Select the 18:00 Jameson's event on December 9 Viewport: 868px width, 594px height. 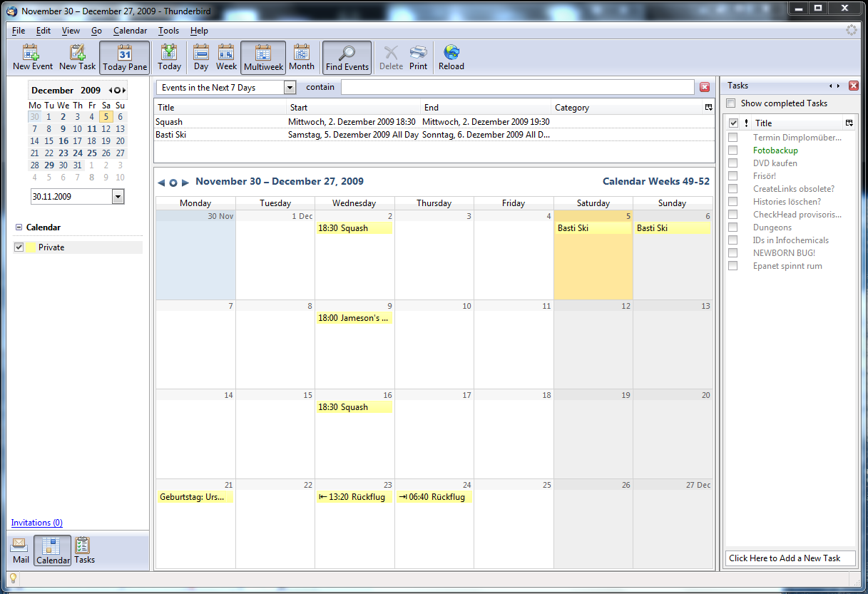pyautogui.click(x=354, y=318)
